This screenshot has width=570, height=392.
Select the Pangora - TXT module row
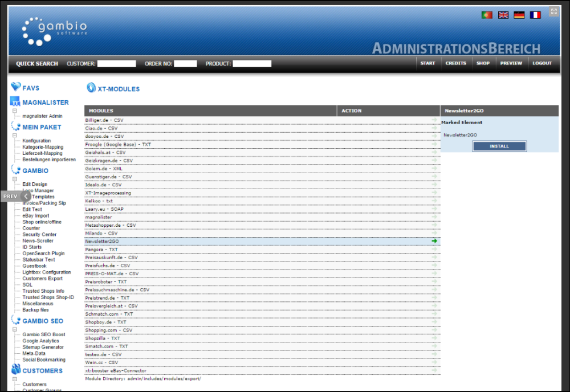262,249
